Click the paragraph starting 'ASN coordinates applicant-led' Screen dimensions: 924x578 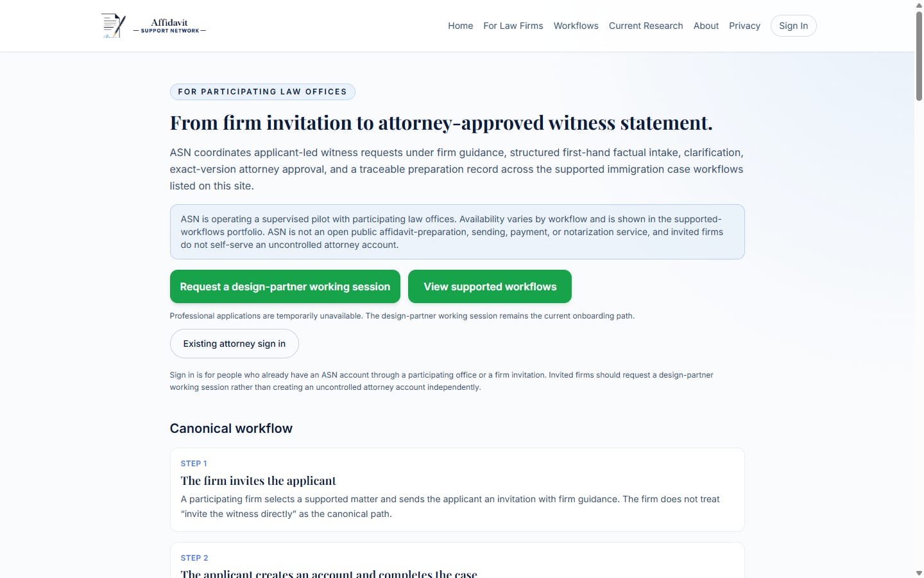point(456,169)
